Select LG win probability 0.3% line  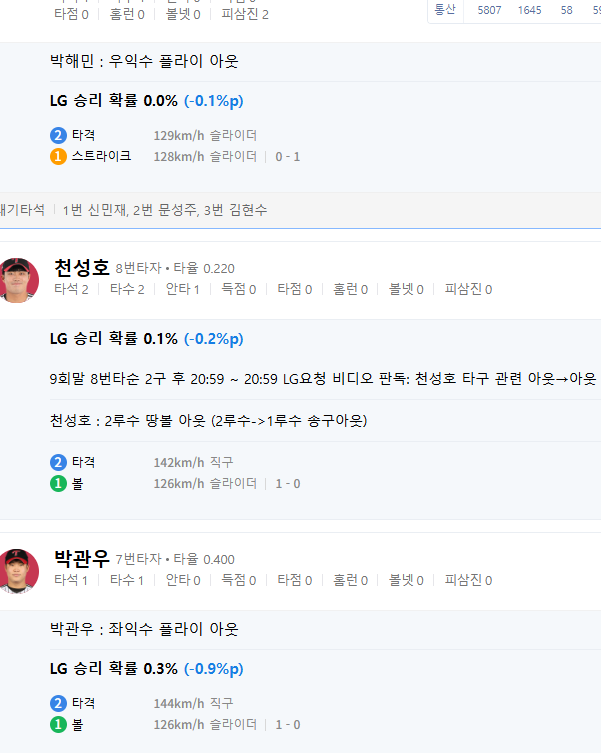coord(146,668)
